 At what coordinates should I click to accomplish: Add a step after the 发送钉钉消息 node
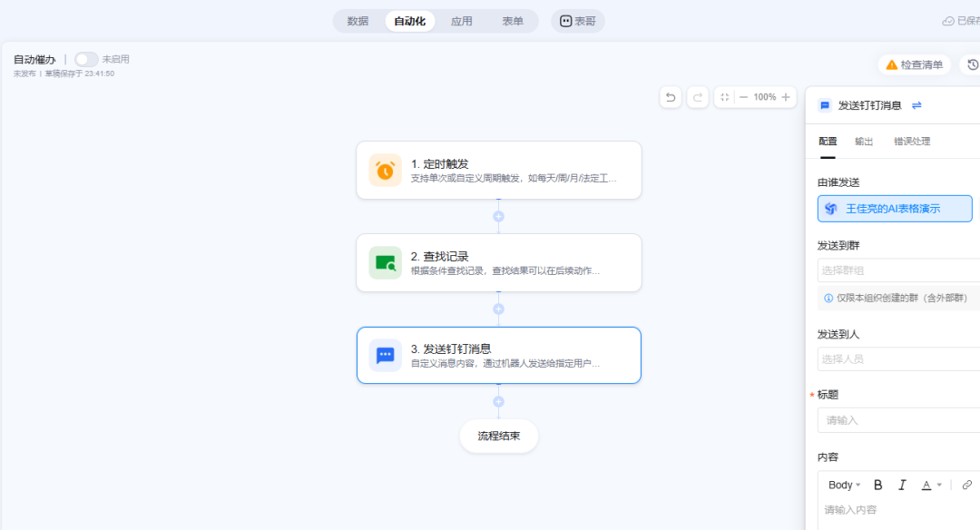point(498,401)
